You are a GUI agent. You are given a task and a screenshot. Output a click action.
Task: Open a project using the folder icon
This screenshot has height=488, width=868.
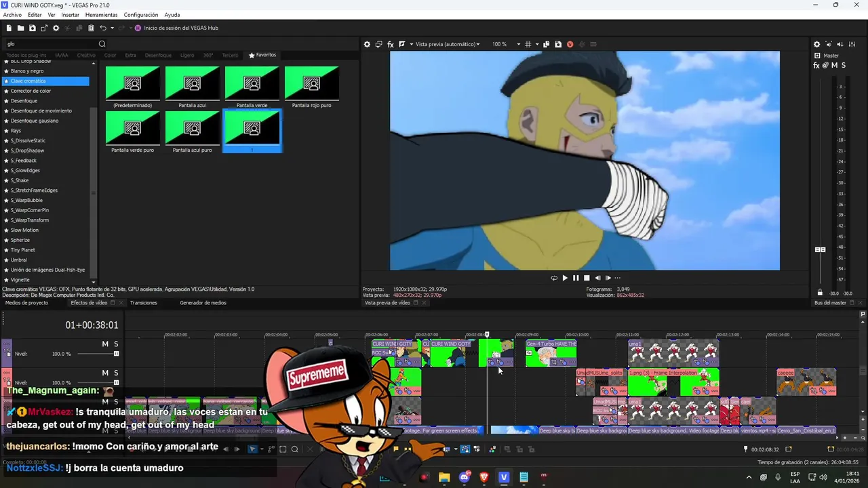point(20,28)
